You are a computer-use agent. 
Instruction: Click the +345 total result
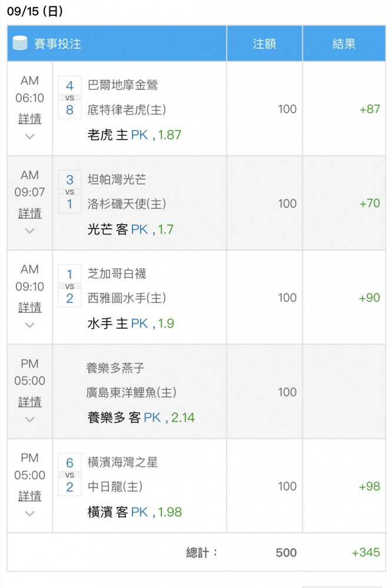click(366, 552)
